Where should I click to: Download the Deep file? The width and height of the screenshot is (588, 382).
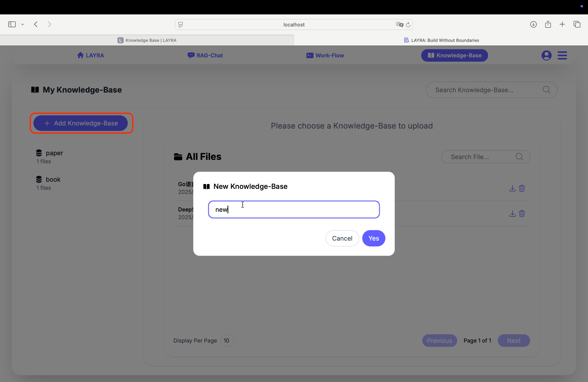pos(512,214)
